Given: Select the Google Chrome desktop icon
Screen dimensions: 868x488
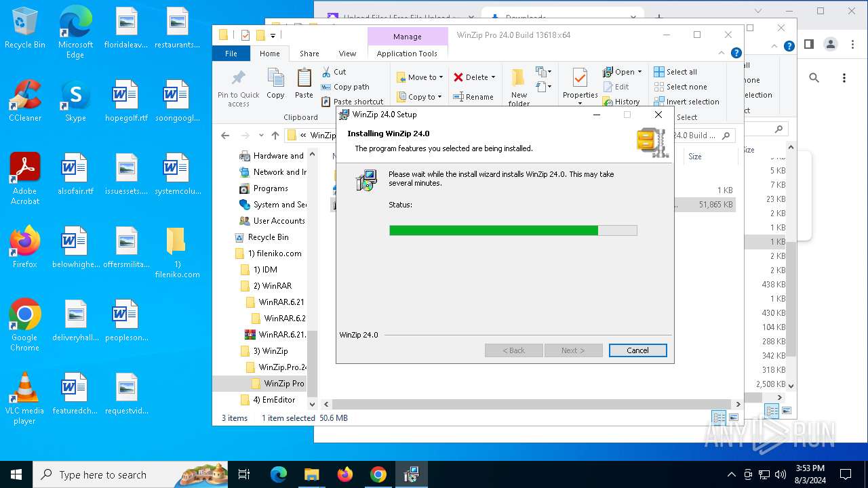Looking at the screenshot, I should 25,325.
